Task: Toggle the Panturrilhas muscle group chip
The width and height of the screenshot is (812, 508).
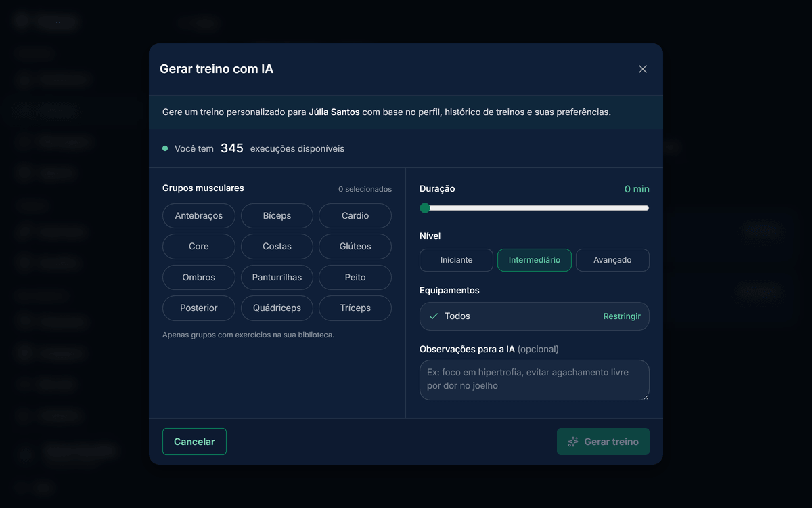Action: tap(277, 278)
